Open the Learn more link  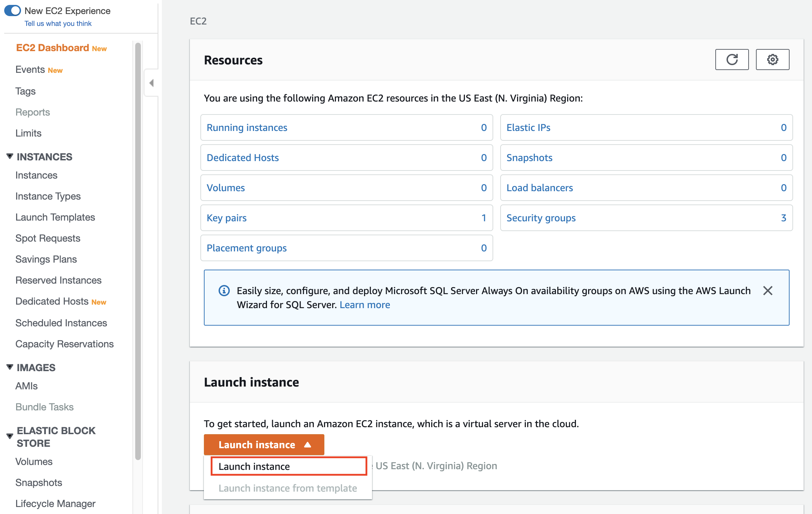pyautogui.click(x=365, y=305)
